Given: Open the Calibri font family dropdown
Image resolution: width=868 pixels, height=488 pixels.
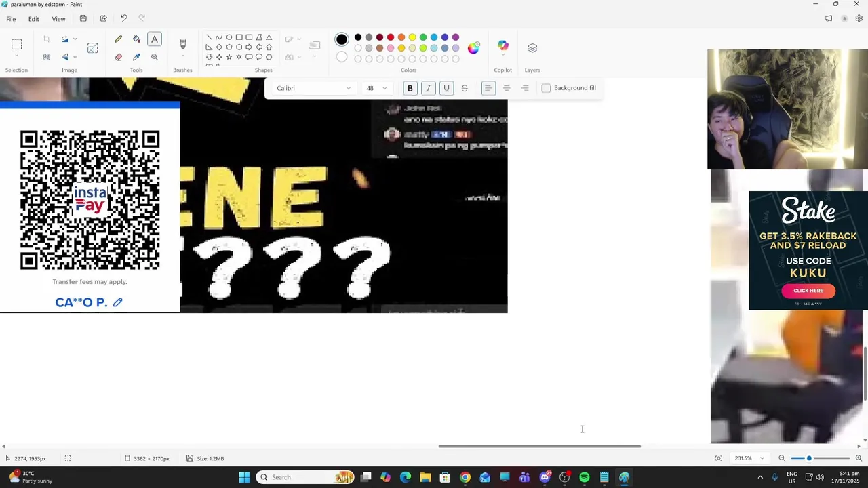Looking at the screenshot, I should (x=313, y=88).
